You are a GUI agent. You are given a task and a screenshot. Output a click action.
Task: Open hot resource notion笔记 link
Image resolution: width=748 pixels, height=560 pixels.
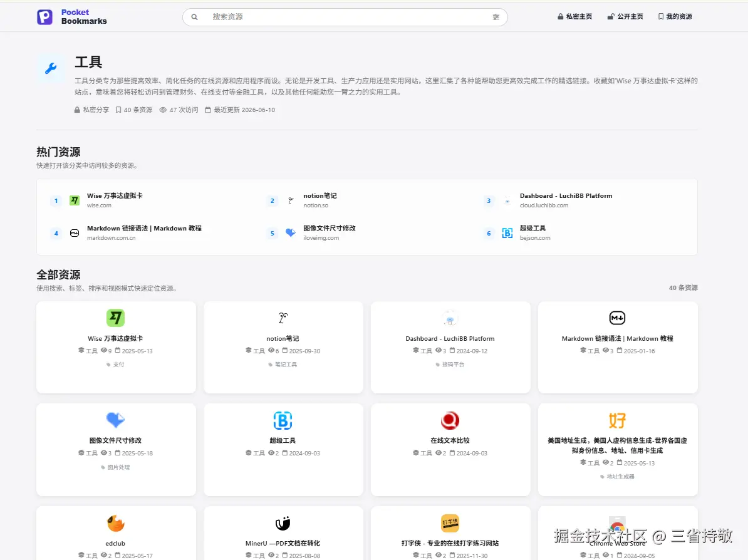[320, 195]
